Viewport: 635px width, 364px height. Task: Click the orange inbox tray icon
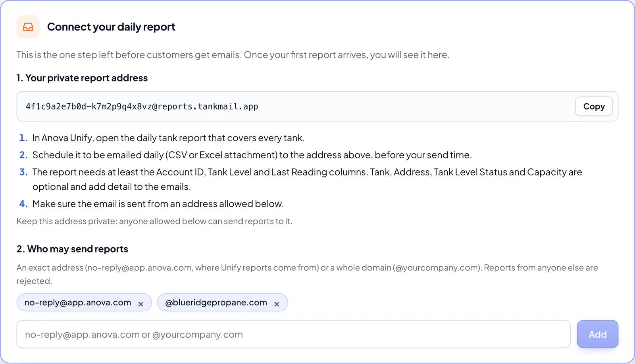(28, 27)
